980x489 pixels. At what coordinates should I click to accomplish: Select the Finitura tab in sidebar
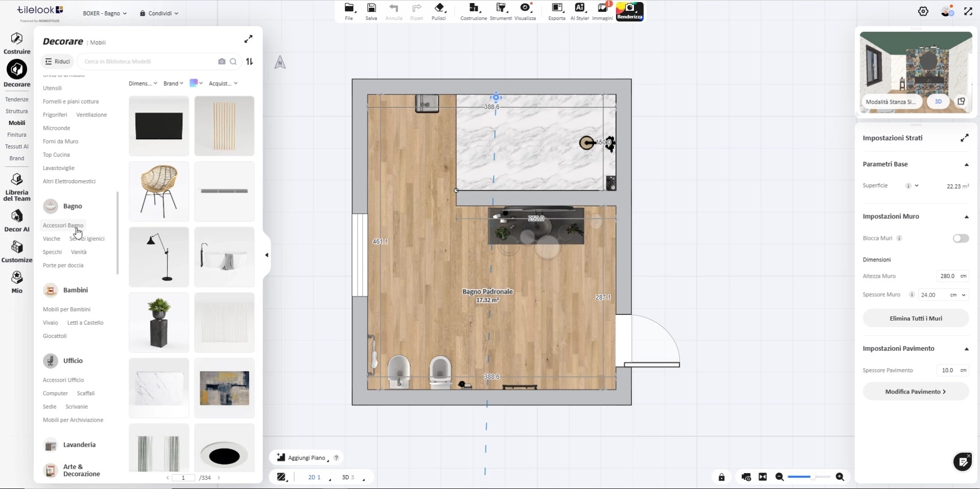[x=17, y=135]
